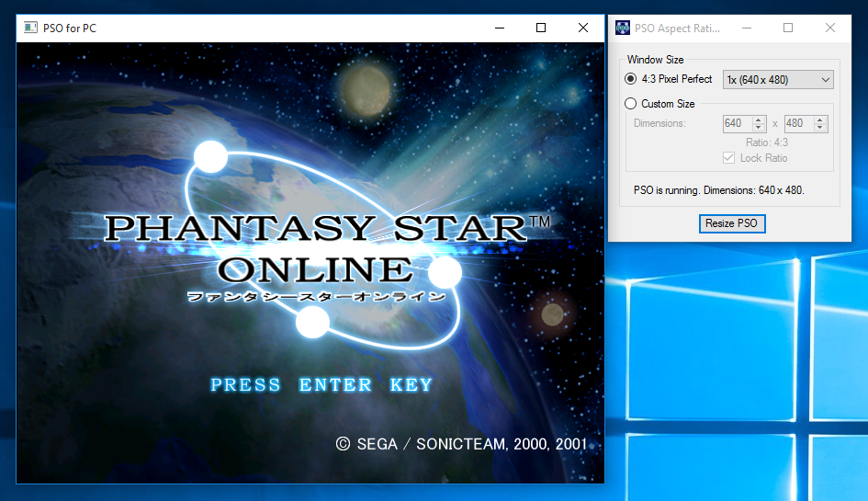Close the PSO for PC window
The image size is (868, 501).
[x=583, y=28]
